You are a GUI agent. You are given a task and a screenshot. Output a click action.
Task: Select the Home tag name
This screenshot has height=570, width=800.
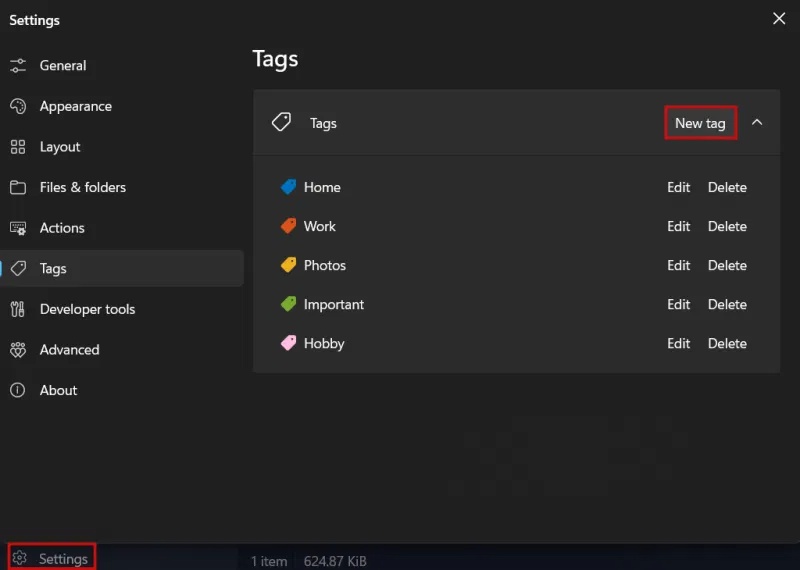(322, 187)
